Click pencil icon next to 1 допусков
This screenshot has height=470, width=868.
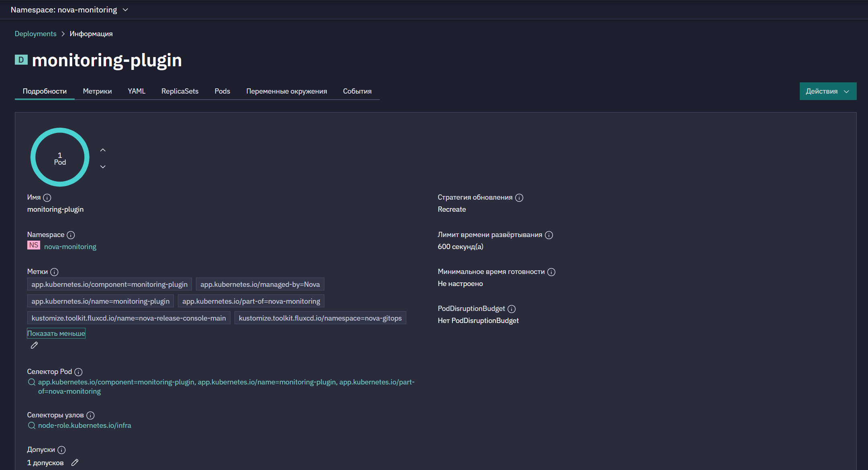(x=75, y=463)
